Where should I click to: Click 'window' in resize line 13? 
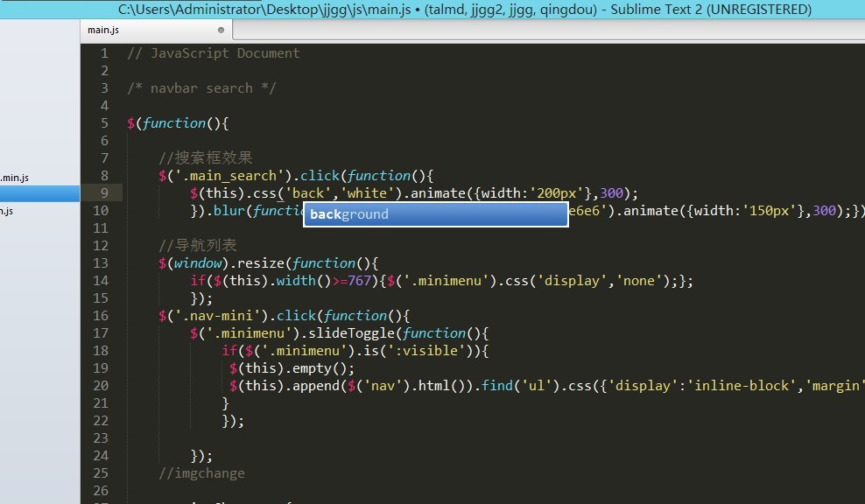[x=198, y=263]
